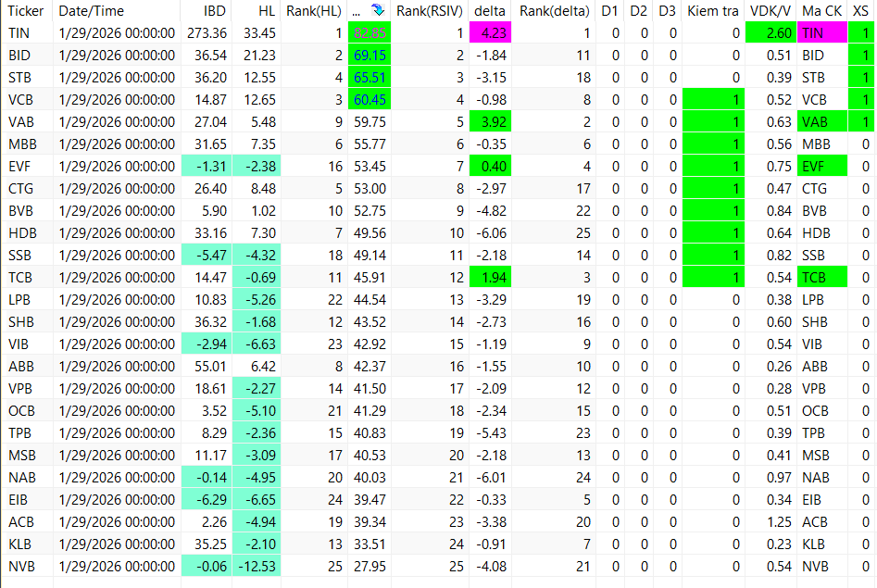This screenshot has height=588, width=877.
Task: Click the D1 column header
Action: [609, 10]
